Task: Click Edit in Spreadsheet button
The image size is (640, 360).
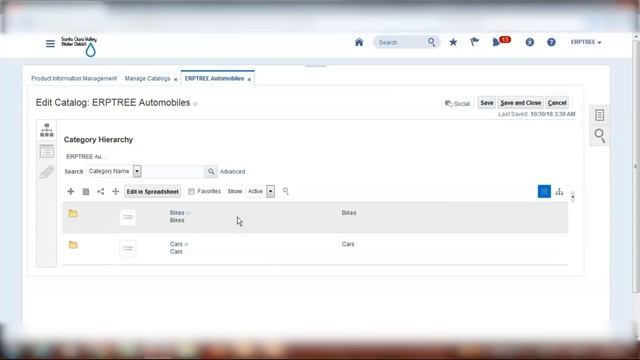Action: pos(152,191)
